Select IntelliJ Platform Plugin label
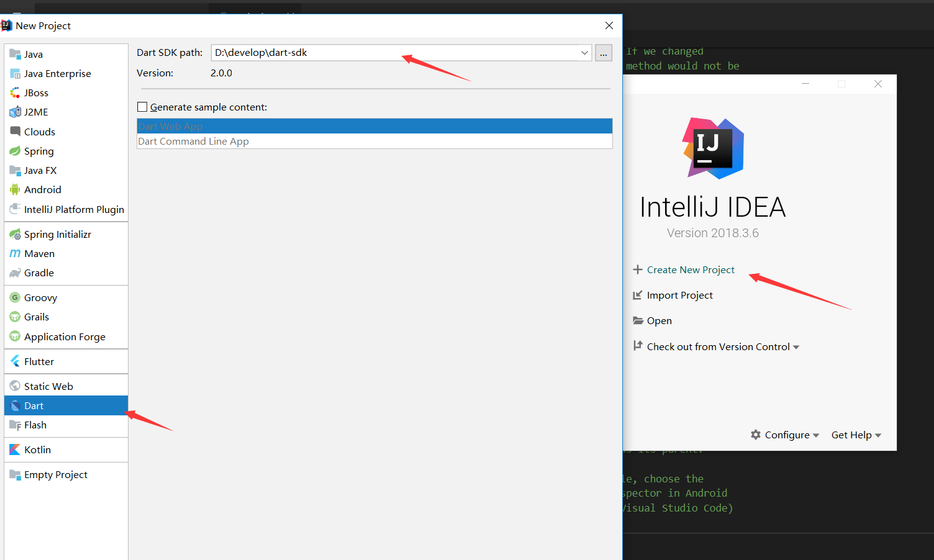Viewport: 934px width, 560px height. coord(74,209)
